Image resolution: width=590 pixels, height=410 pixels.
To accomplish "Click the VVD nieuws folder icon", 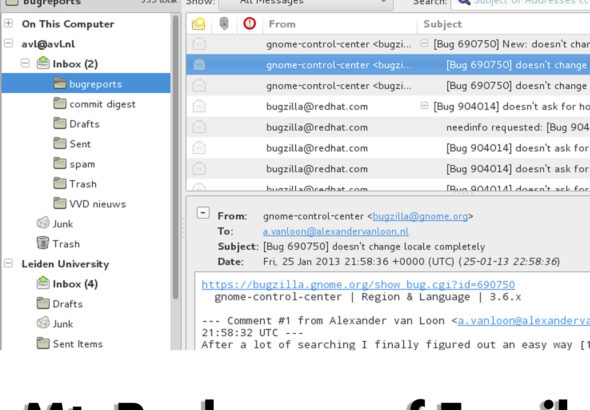I will (60, 203).
